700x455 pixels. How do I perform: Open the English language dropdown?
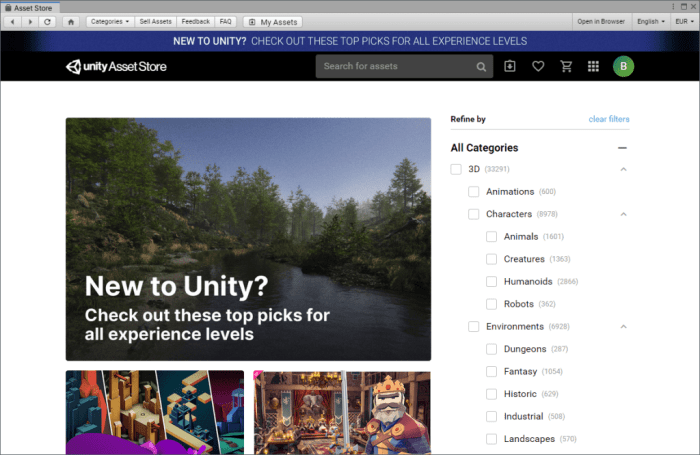click(650, 21)
